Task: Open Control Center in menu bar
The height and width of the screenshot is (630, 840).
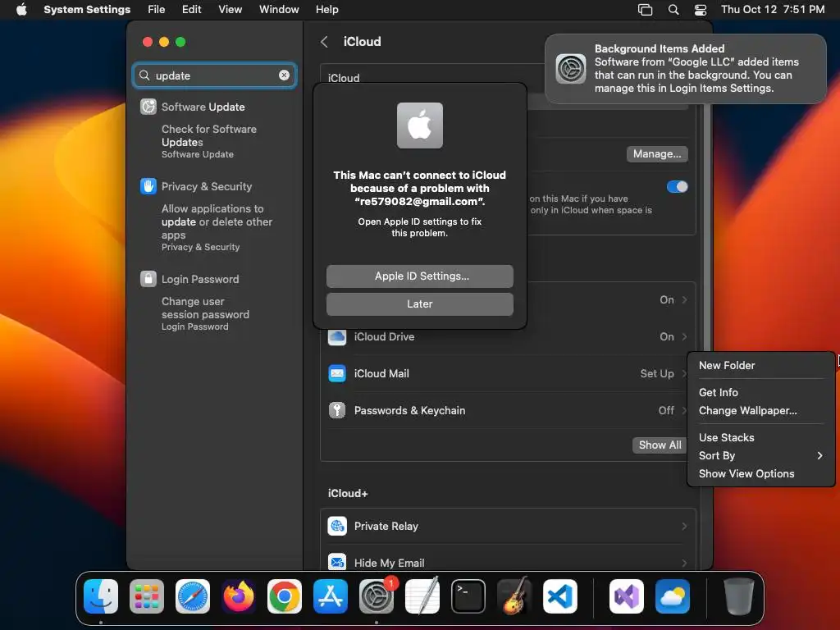Action: tap(701, 9)
